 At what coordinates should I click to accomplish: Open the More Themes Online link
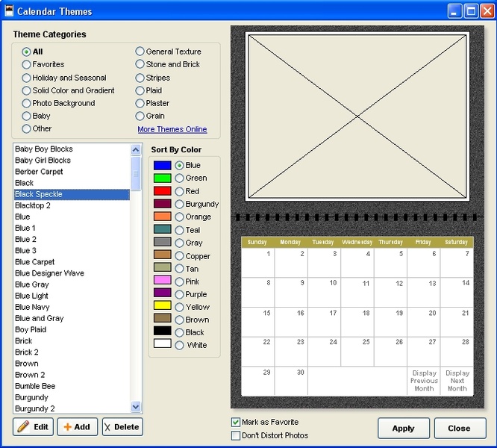pyautogui.click(x=172, y=129)
